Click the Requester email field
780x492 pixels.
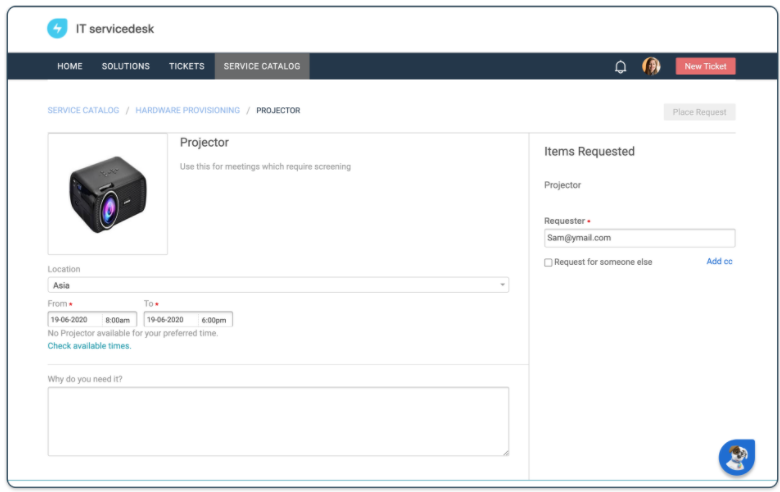click(x=639, y=238)
